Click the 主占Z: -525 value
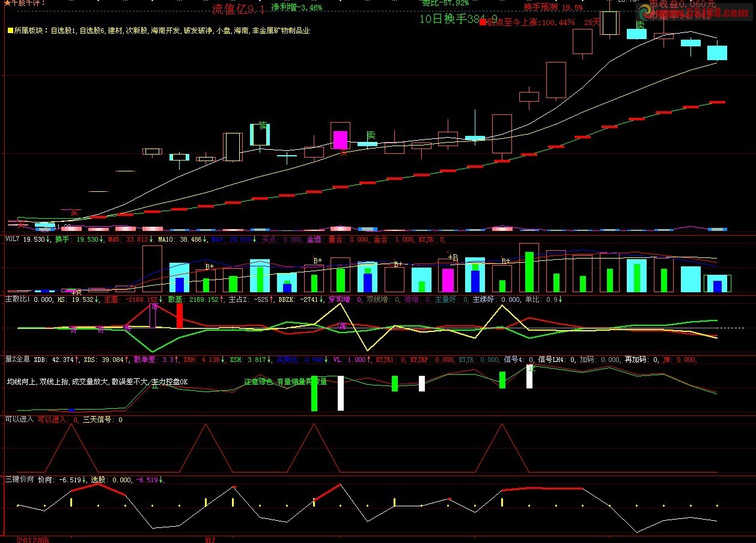This screenshot has height=543, width=756. tap(251, 299)
